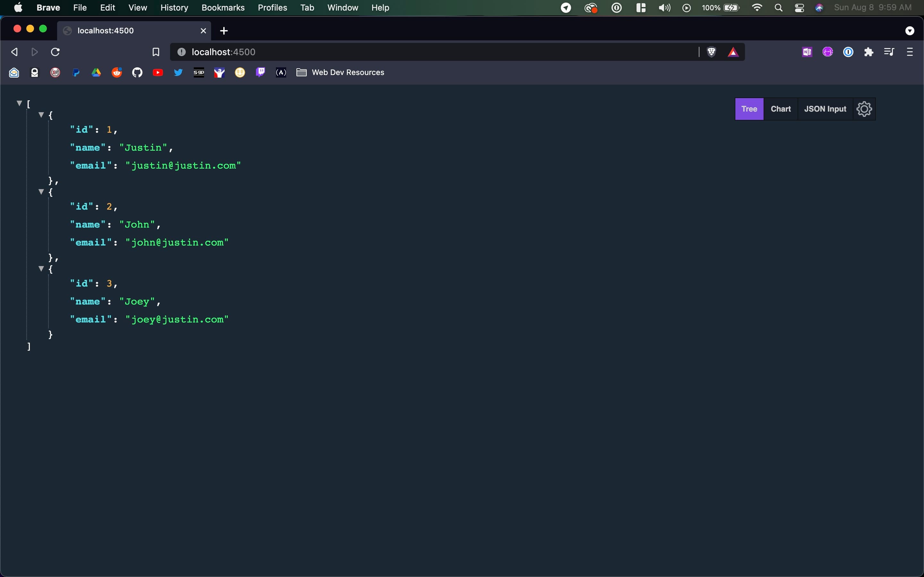The width and height of the screenshot is (924, 577).
Task: Open the YouTube bookmark
Action: (x=158, y=72)
